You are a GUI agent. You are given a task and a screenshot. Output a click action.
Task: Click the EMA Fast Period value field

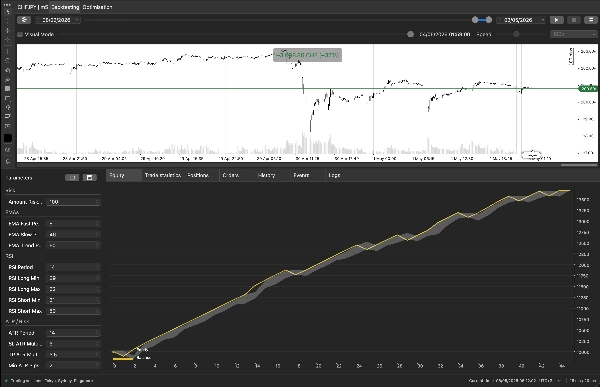click(73, 224)
